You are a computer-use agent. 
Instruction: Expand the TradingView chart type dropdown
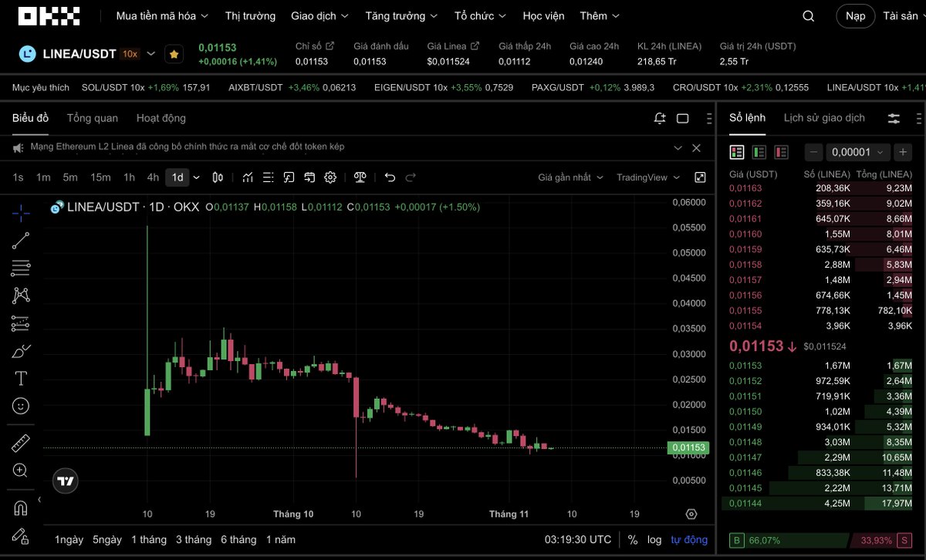pos(647,177)
